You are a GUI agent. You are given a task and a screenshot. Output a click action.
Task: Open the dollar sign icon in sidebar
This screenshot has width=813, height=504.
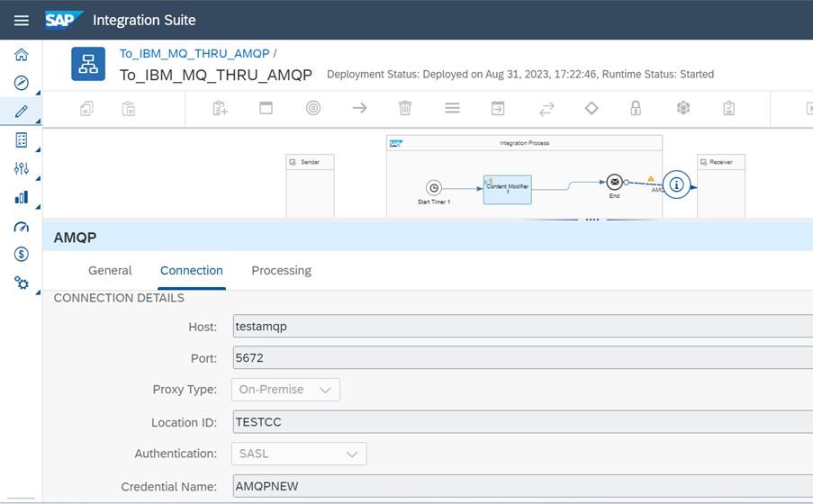(x=22, y=254)
